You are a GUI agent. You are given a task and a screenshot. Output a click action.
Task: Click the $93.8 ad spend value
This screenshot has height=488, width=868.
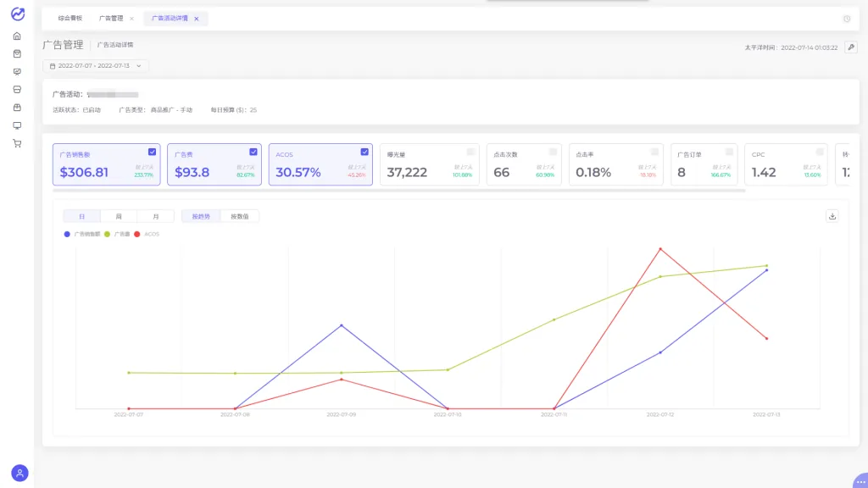tap(192, 172)
